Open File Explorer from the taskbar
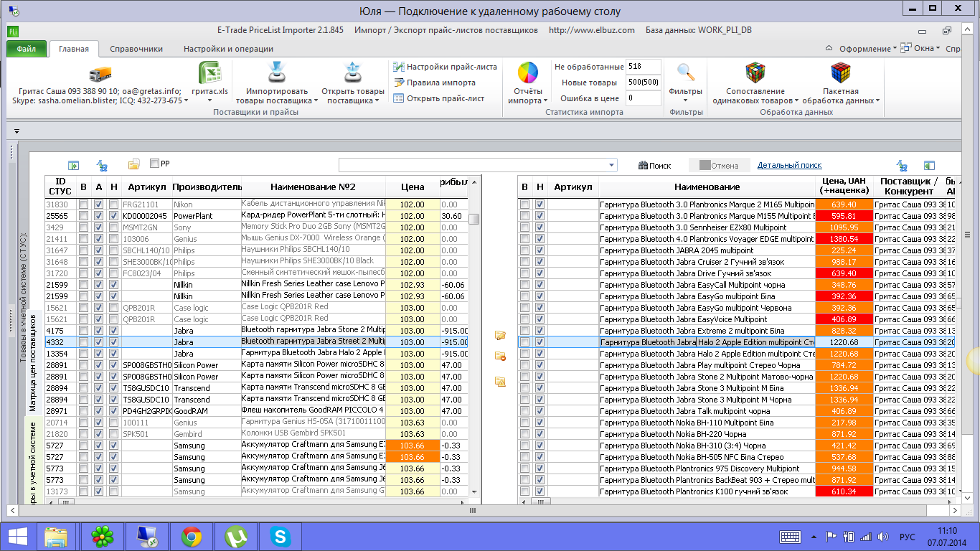The height and width of the screenshot is (551, 980). (56, 536)
